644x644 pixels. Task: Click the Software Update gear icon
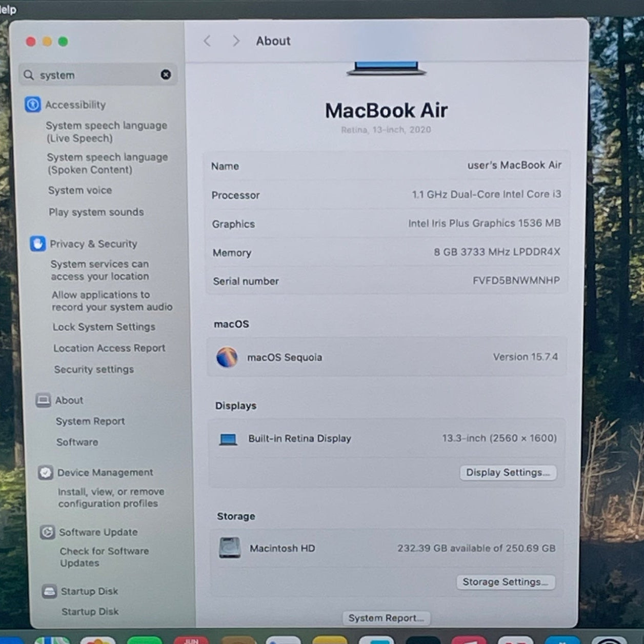47,532
